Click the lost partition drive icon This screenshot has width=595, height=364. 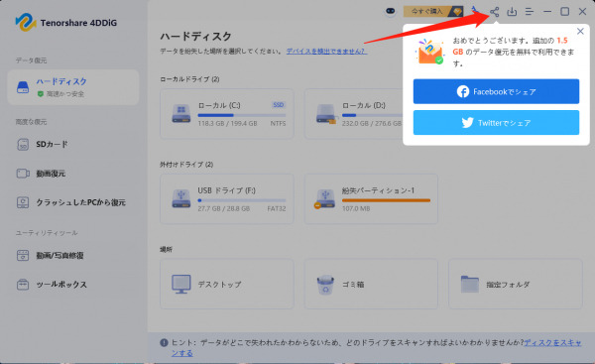pos(325,199)
